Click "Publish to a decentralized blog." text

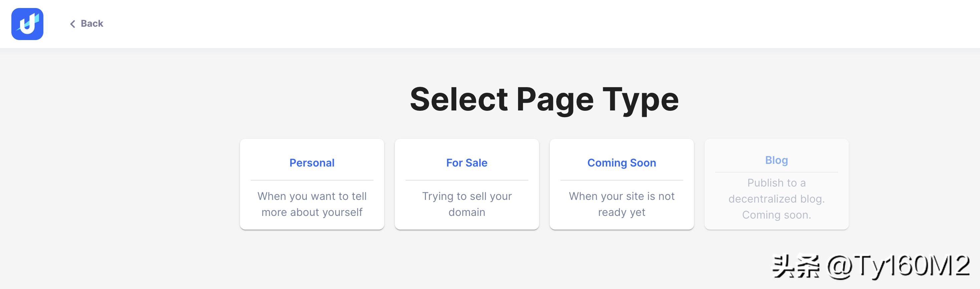[776, 191]
